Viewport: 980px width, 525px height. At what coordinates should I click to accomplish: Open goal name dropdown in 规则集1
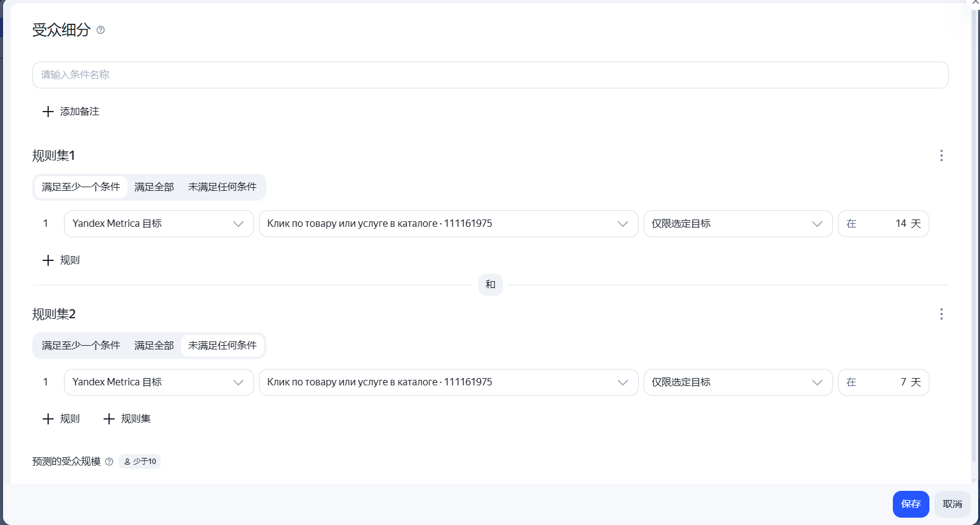coord(449,224)
